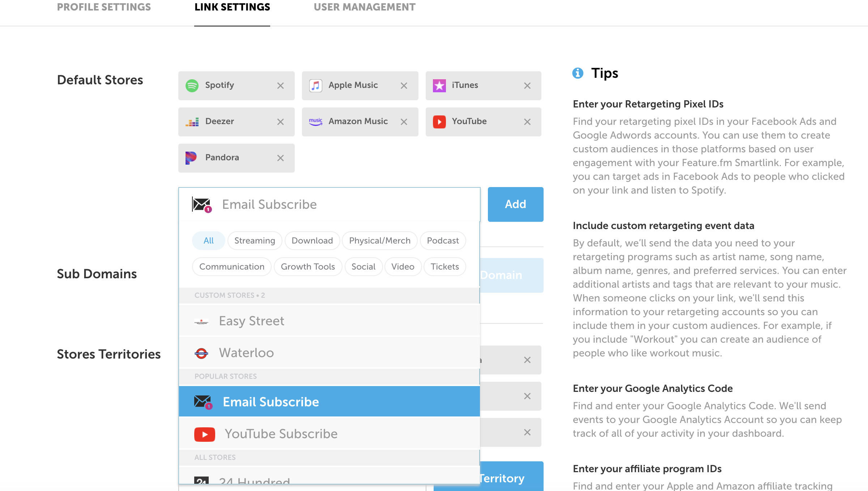Filter stores by Podcast
Viewport: 868px width, 491px height.
click(443, 241)
